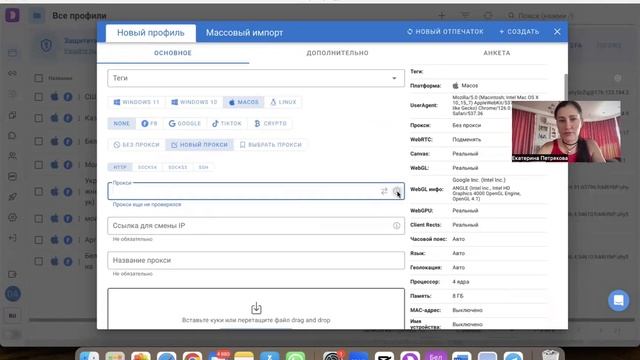This screenshot has height=360, width=640.
Task: Toggle the select-all checkbox by Название
Action: pyautogui.click(x=38, y=78)
